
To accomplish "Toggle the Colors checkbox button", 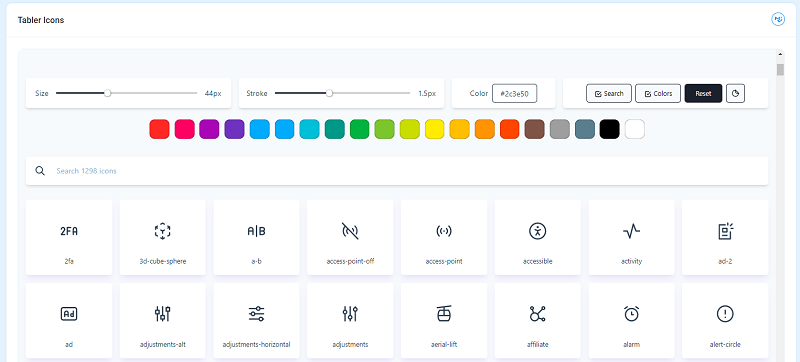I will (658, 93).
